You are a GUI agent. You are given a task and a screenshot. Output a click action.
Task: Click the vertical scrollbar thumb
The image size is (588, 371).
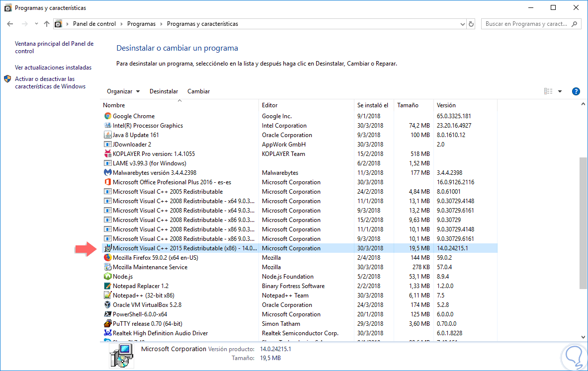point(583,223)
